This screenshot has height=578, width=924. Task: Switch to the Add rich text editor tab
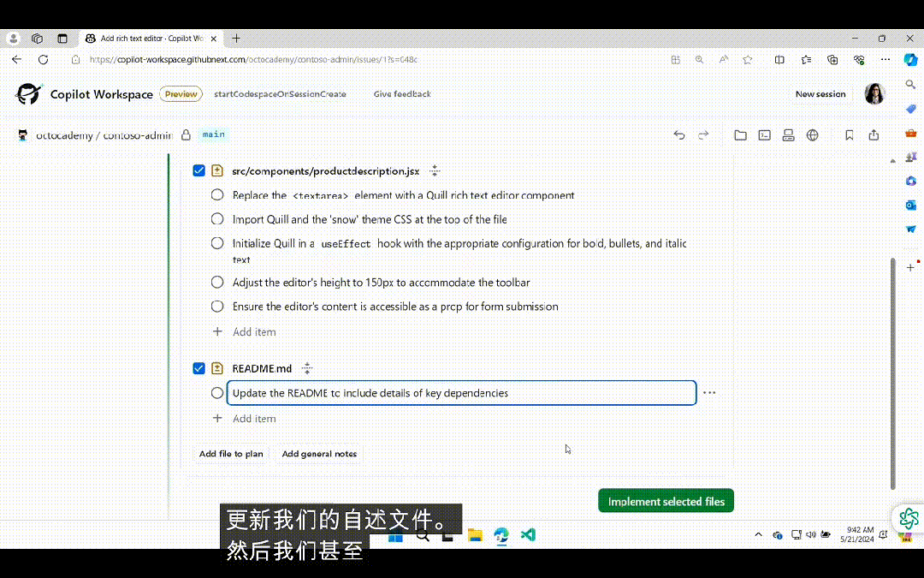(x=151, y=39)
